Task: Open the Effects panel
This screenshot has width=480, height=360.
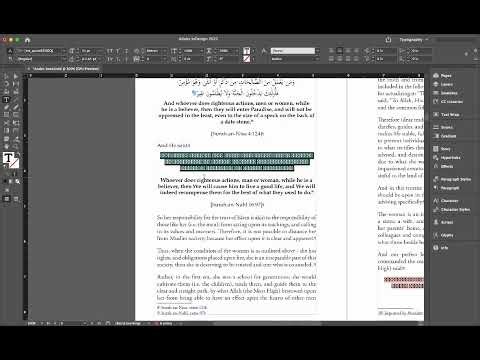Action: [x=443, y=166]
